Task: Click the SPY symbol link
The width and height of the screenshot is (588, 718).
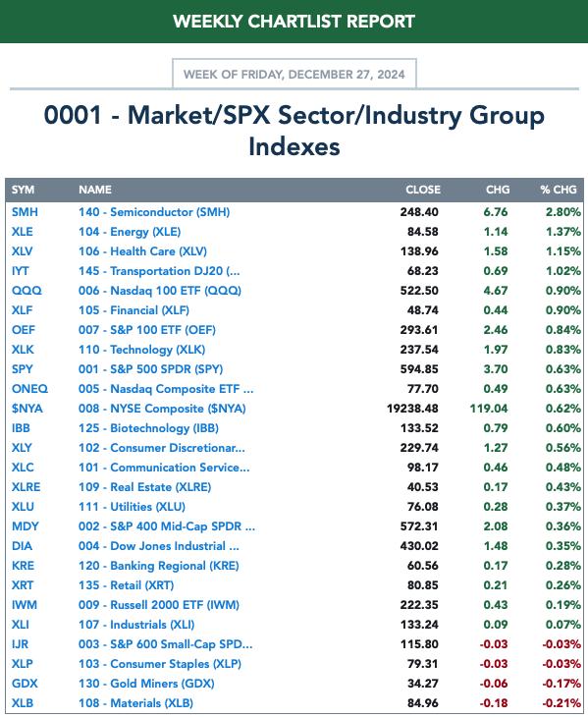Action: click(22, 369)
